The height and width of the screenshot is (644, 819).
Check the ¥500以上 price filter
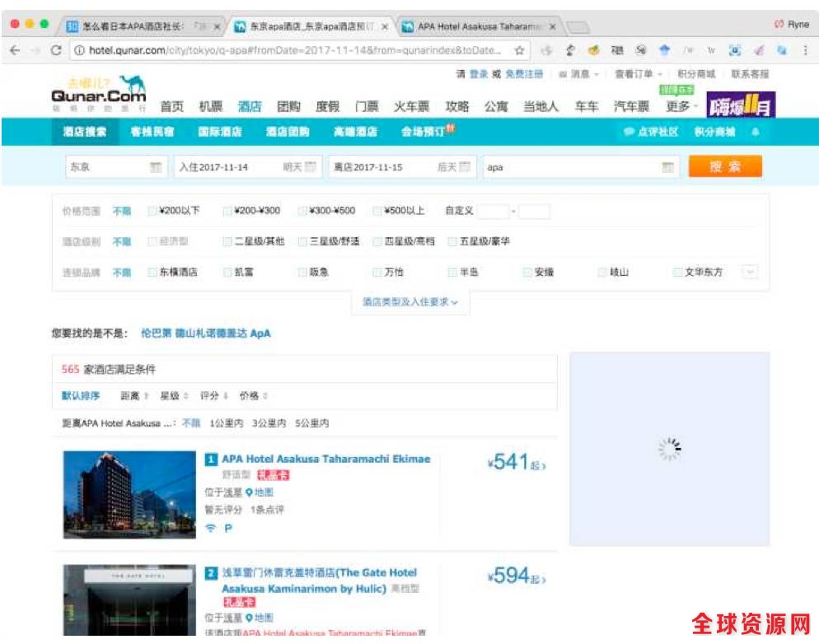(377, 211)
